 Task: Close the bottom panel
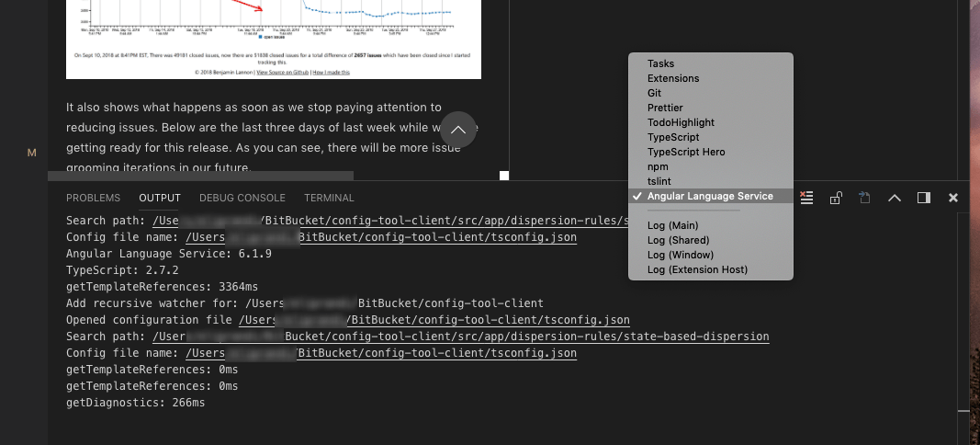(x=953, y=198)
